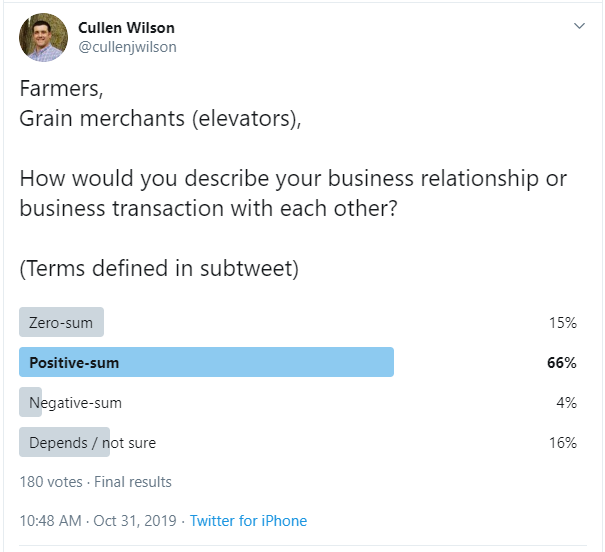Select the Zero-sum poll option
Viewport: 605px width, 552px height.
click(61, 323)
